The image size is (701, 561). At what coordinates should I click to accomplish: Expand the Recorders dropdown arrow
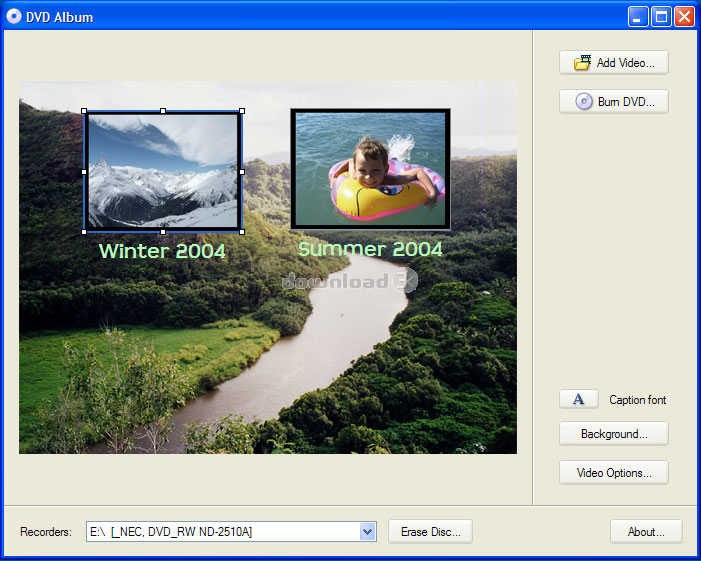pos(367,532)
